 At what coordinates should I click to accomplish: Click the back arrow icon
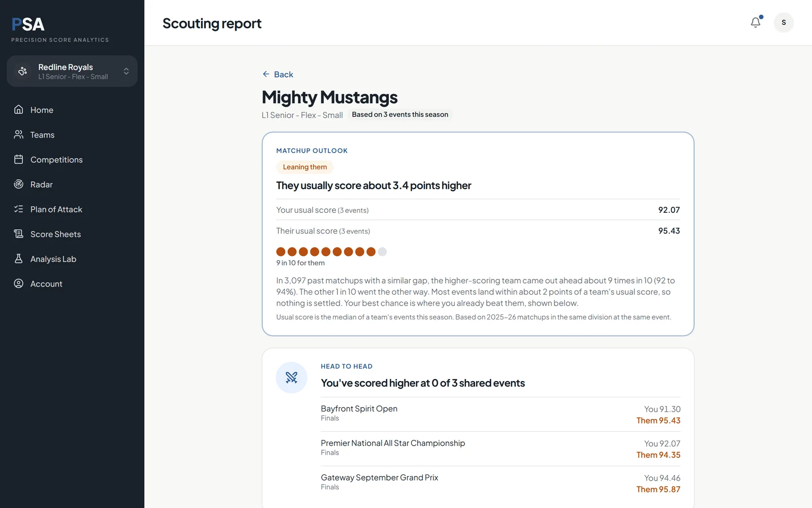pyautogui.click(x=266, y=74)
